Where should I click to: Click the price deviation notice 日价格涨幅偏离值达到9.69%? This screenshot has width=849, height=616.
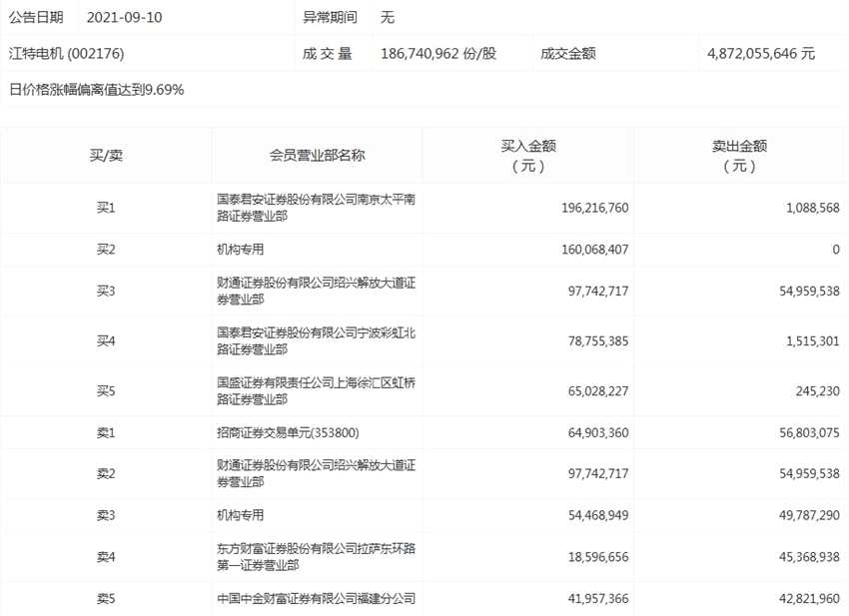(x=97, y=90)
